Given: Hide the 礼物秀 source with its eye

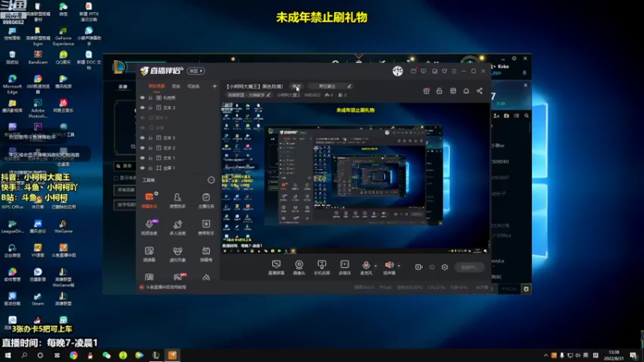Looking at the screenshot, I should coord(142,97).
